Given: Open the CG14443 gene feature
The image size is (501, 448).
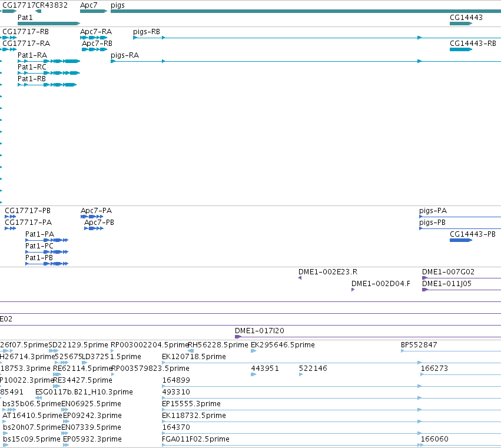Looking at the screenshot, I should [x=461, y=24].
